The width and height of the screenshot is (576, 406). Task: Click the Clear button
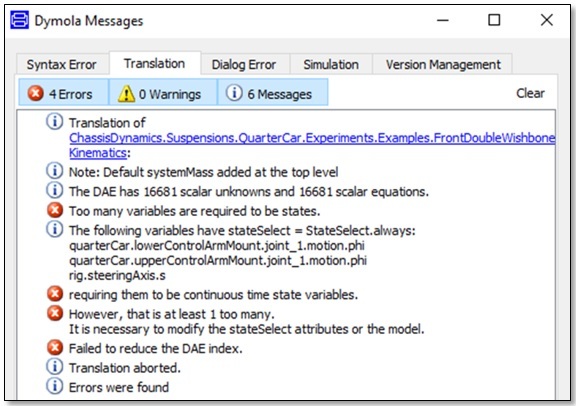coord(530,93)
